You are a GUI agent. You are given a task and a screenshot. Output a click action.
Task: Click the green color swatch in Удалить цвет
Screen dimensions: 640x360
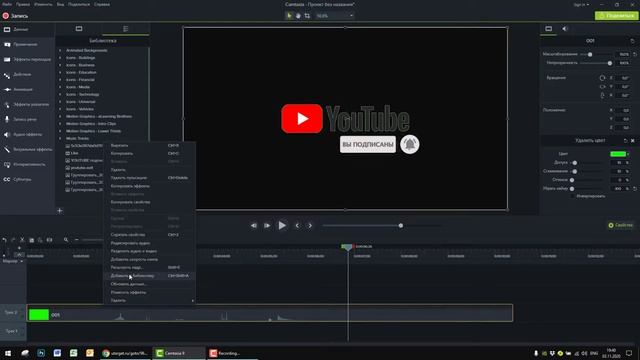(x=618, y=154)
